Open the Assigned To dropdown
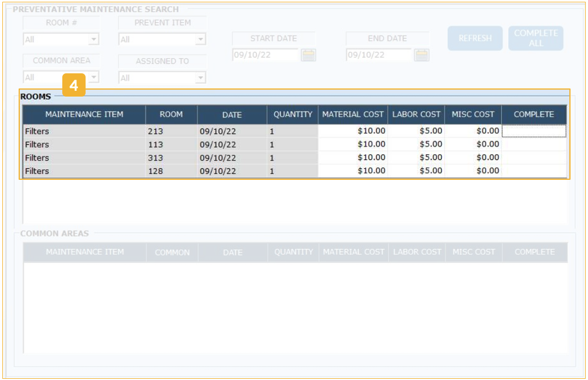Viewport: 588px width, 380px height. tap(201, 77)
